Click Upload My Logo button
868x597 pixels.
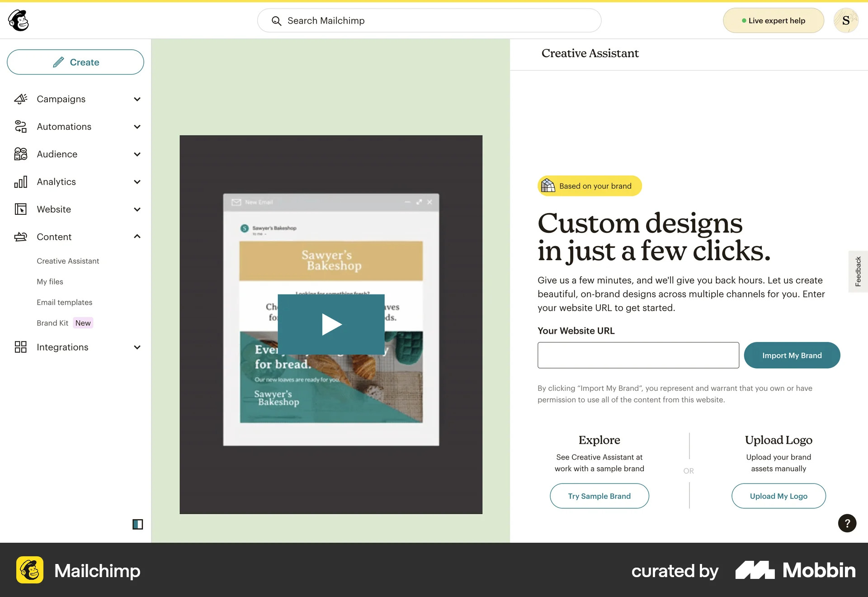pos(778,496)
